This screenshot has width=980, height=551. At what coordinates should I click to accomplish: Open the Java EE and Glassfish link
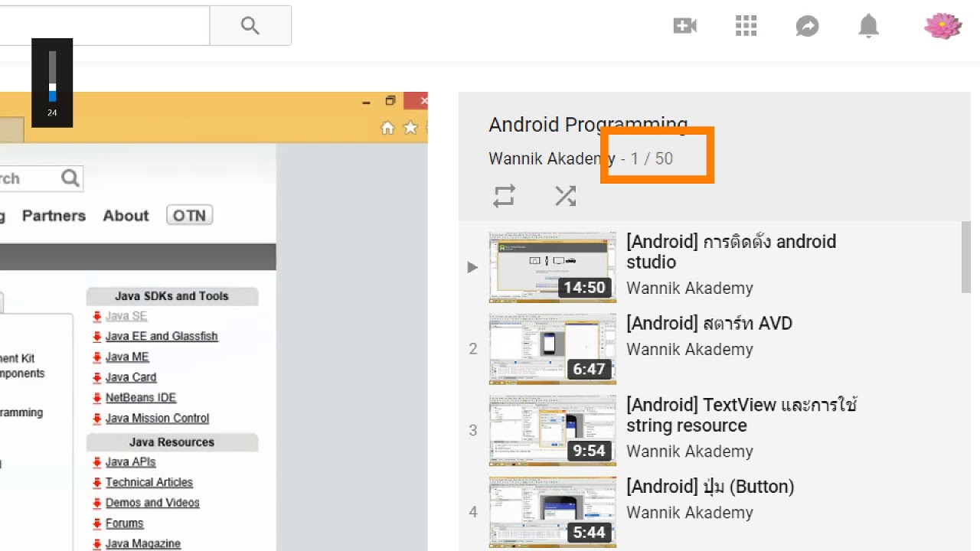point(162,336)
